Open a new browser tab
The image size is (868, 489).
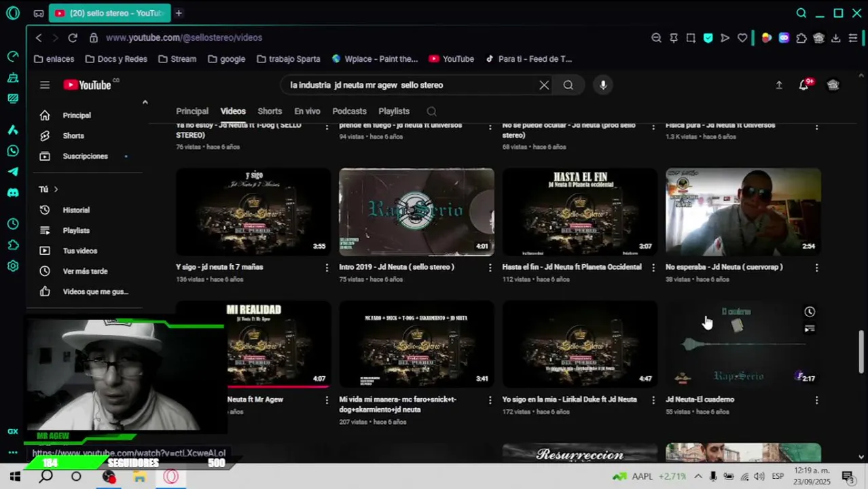point(179,13)
